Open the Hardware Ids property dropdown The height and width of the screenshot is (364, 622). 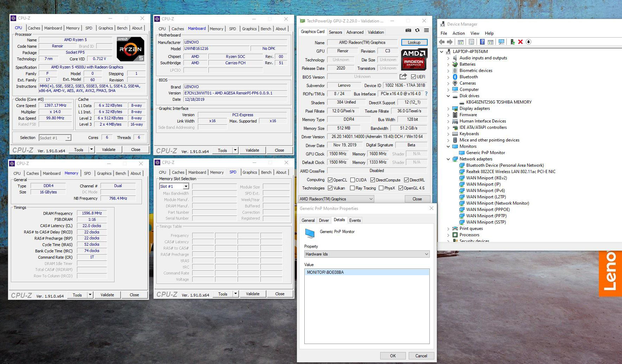pos(367,254)
